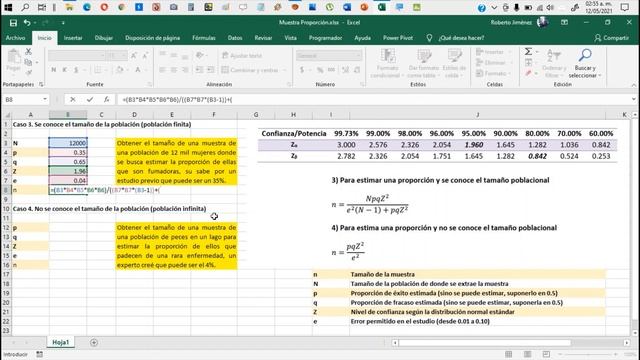Open the Windows notification center
The height and width of the screenshot is (360, 640).
(x=624, y=7)
